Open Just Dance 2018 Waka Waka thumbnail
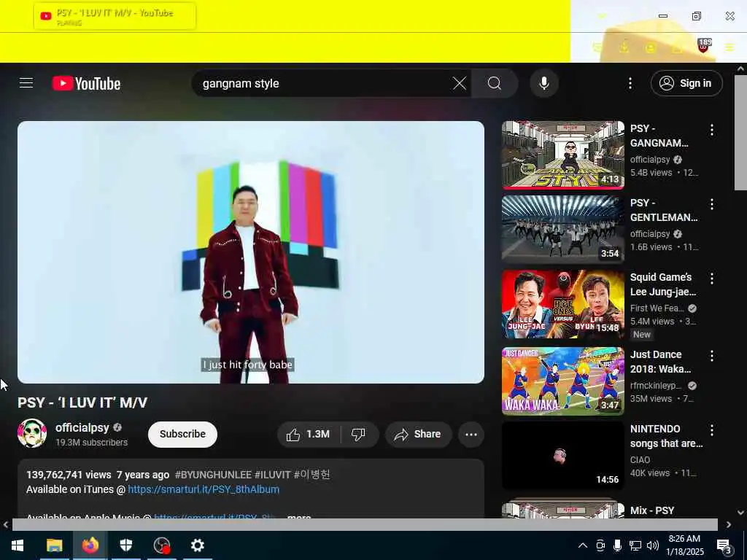Image resolution: width=747 pixels, height=560 pixels. click(562, 381)
